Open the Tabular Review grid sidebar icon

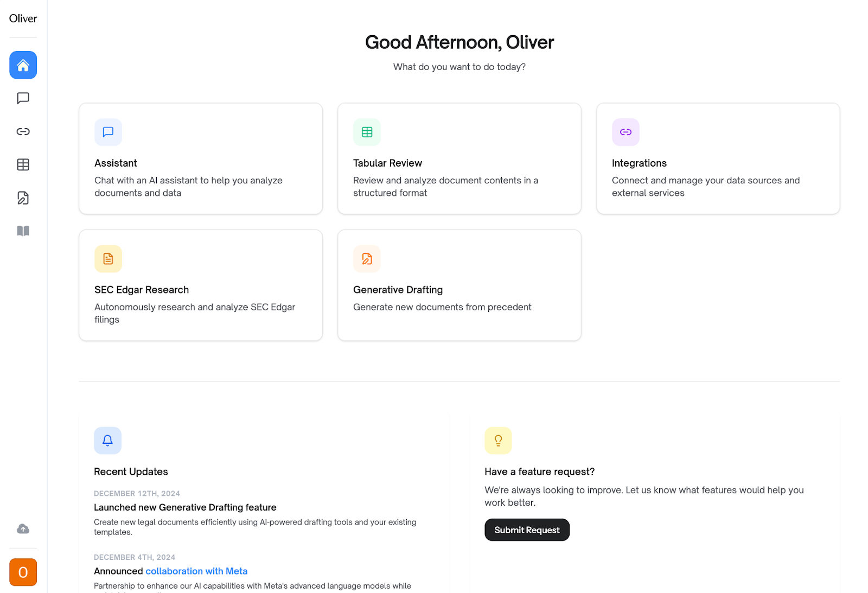pos(23,164)
